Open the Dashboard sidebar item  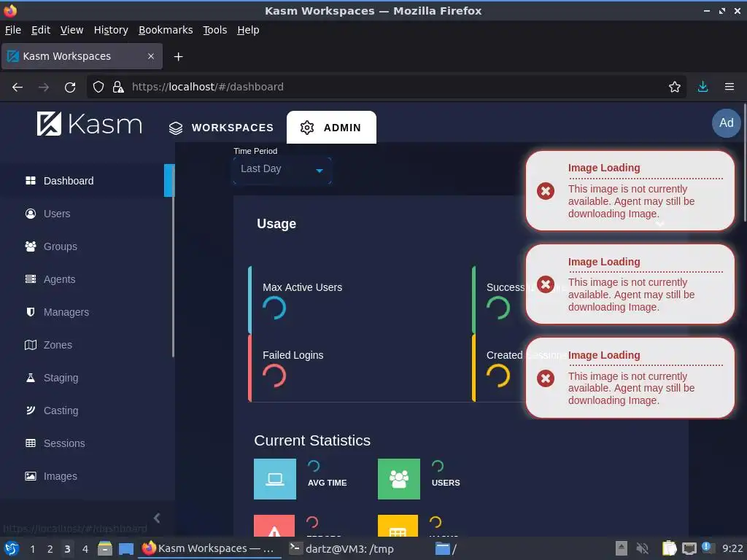tap(86, 181)
